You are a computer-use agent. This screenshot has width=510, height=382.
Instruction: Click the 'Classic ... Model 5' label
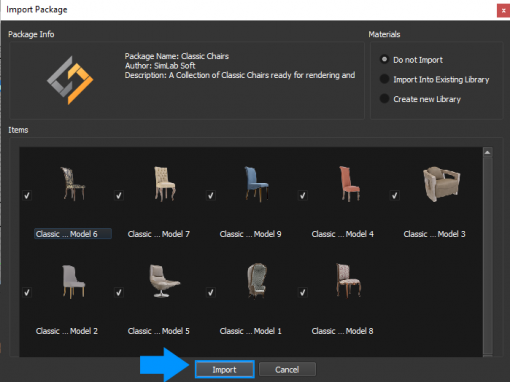click(x=159, y=331)
